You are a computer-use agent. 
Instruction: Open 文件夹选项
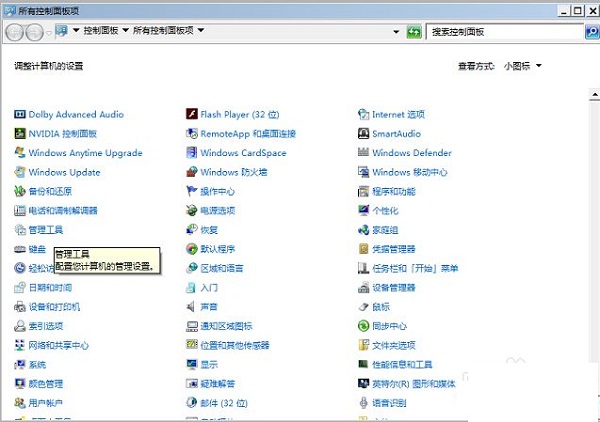click(394, 345)
